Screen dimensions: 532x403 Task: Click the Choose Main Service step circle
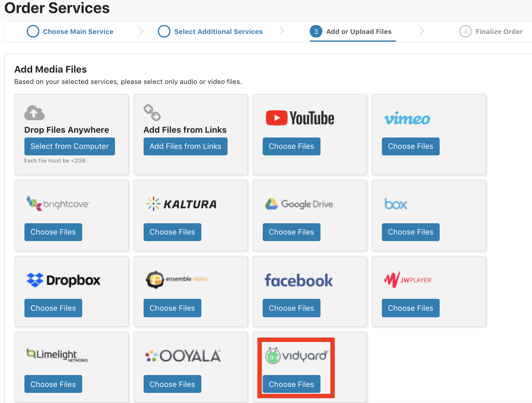[33, 31]
